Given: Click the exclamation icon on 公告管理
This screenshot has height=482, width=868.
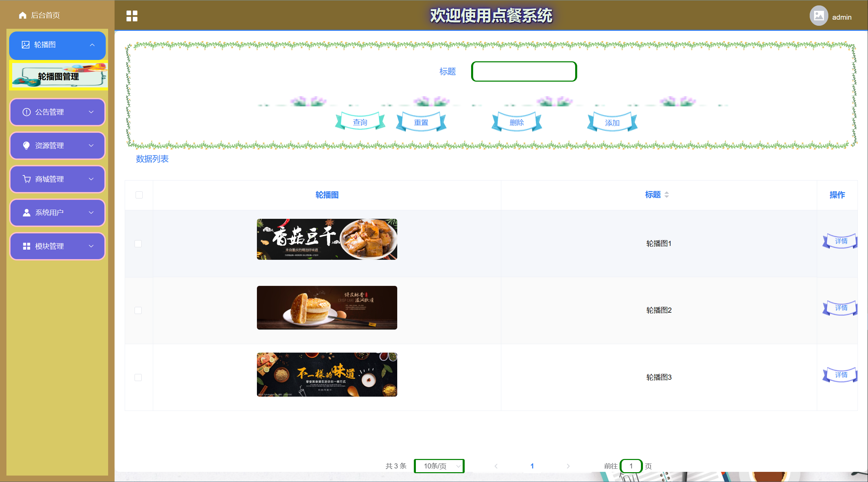Looking at the screenshot, I should [26, 112].
